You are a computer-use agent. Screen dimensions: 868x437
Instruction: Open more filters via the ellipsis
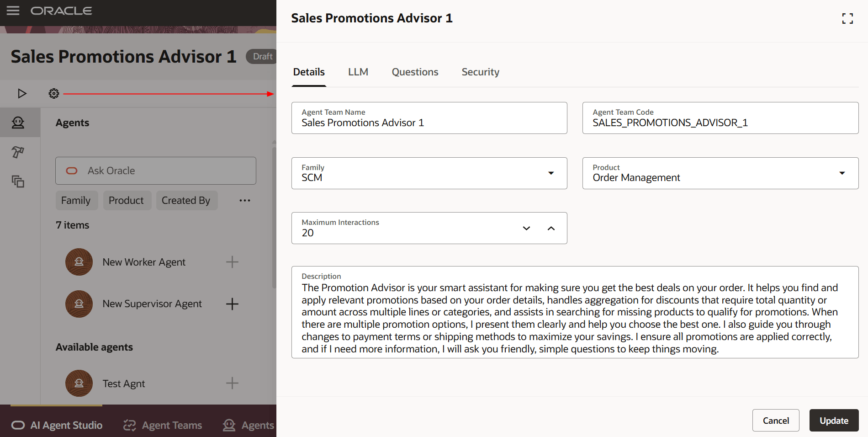tap(245, 200)
